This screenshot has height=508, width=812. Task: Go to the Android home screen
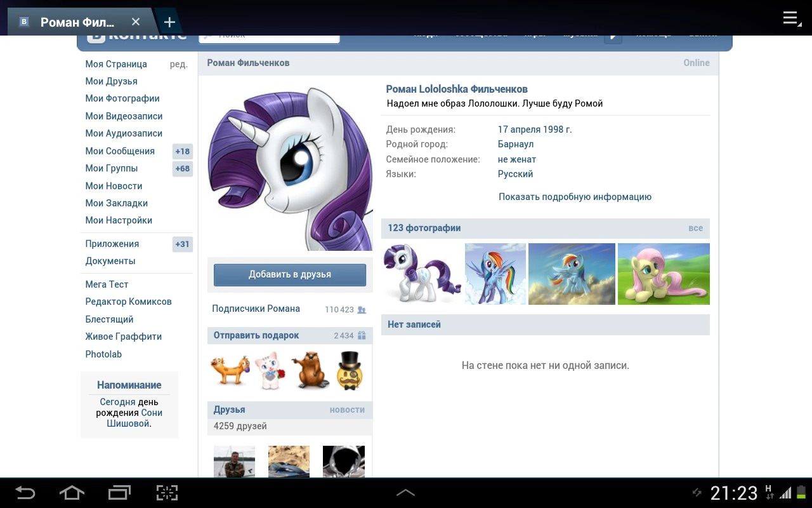pos(72,493)
